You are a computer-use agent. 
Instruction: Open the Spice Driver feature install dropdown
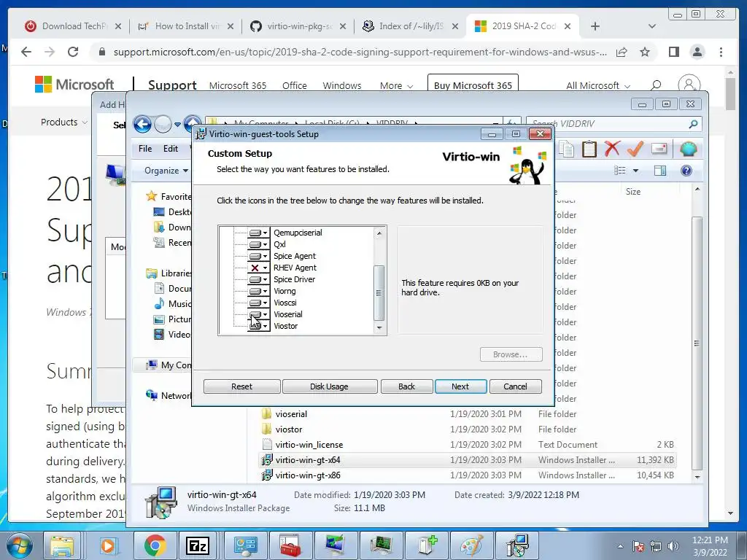click(x=259, y=279)
